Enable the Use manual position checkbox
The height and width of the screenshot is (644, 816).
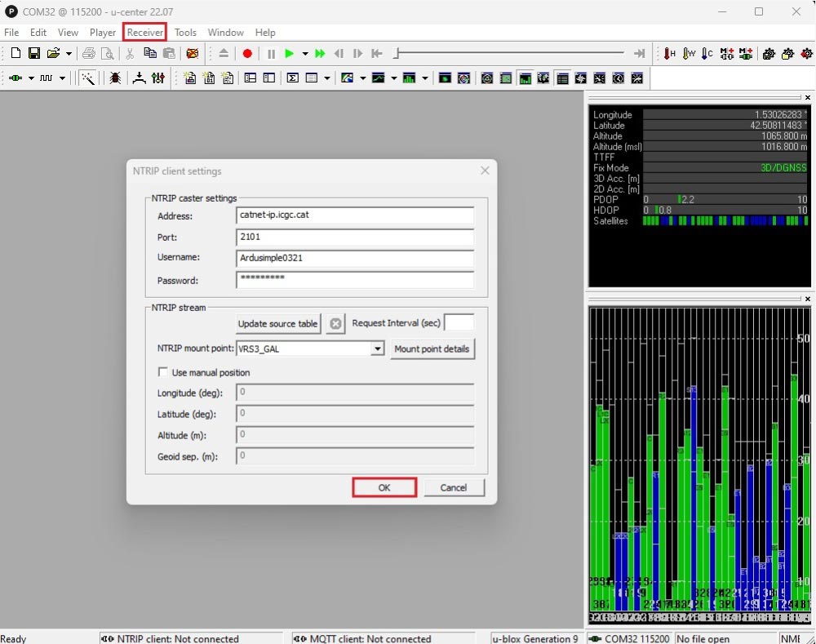pos(163,372)
